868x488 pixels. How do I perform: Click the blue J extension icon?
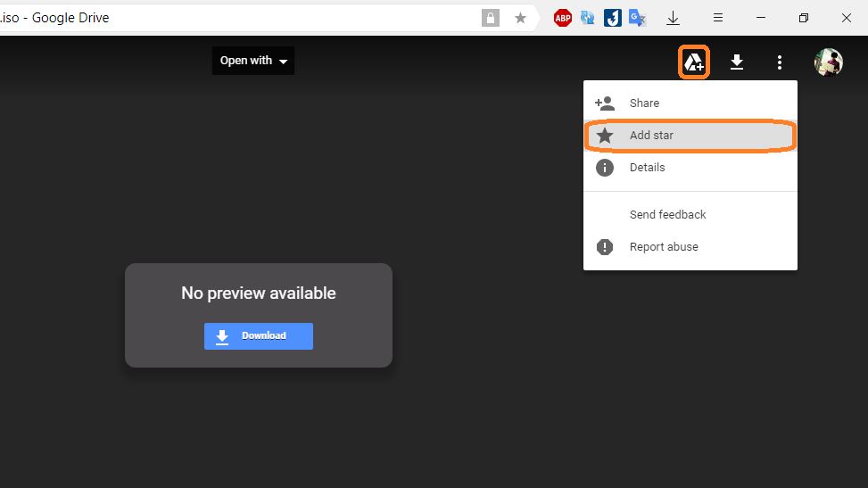point(612,18)
